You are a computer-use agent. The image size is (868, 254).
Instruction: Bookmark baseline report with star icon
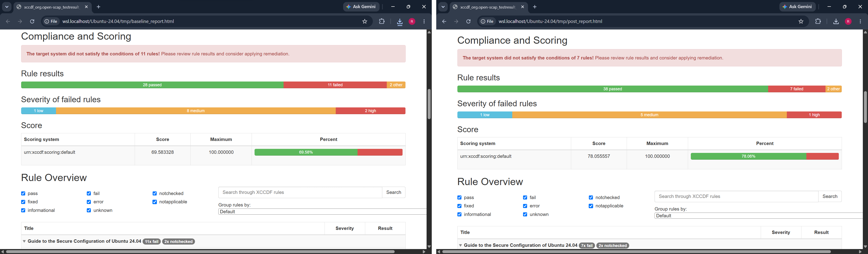[365, 22]
